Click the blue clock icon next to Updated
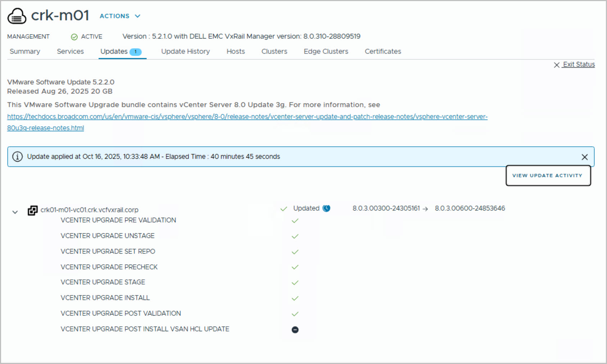 326,208
